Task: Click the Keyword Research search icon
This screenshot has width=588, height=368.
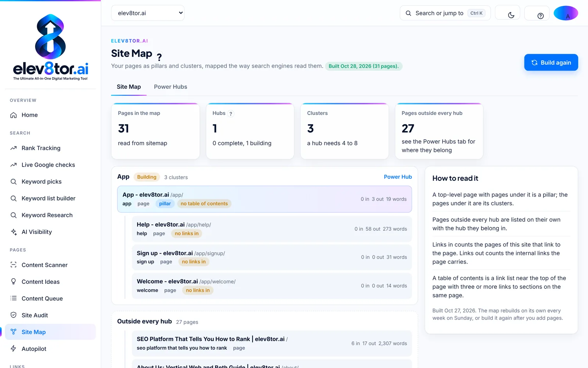Action: (x=14, y=215)
